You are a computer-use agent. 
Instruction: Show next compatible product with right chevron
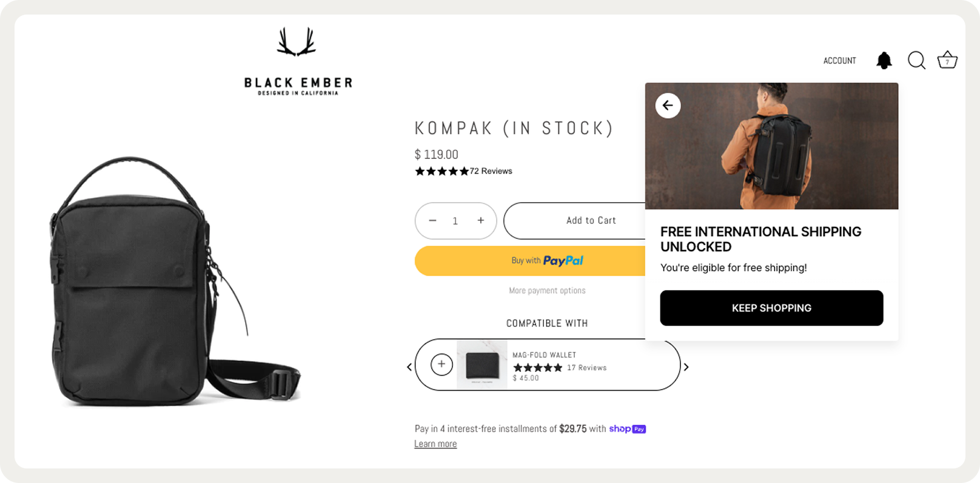coord(686,367)
